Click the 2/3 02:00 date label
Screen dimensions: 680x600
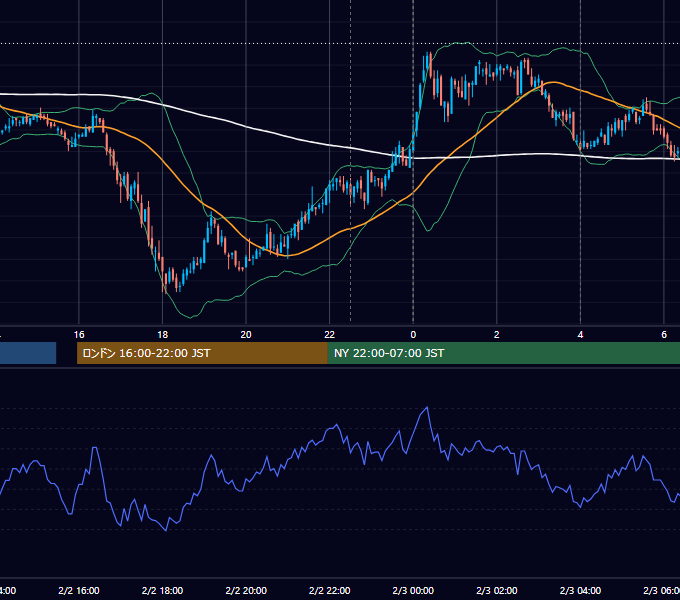coord(497,590)
